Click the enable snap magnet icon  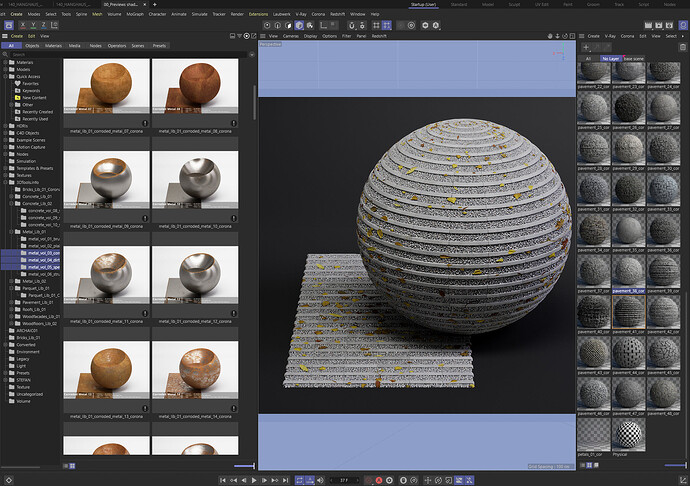coord(351,26)
